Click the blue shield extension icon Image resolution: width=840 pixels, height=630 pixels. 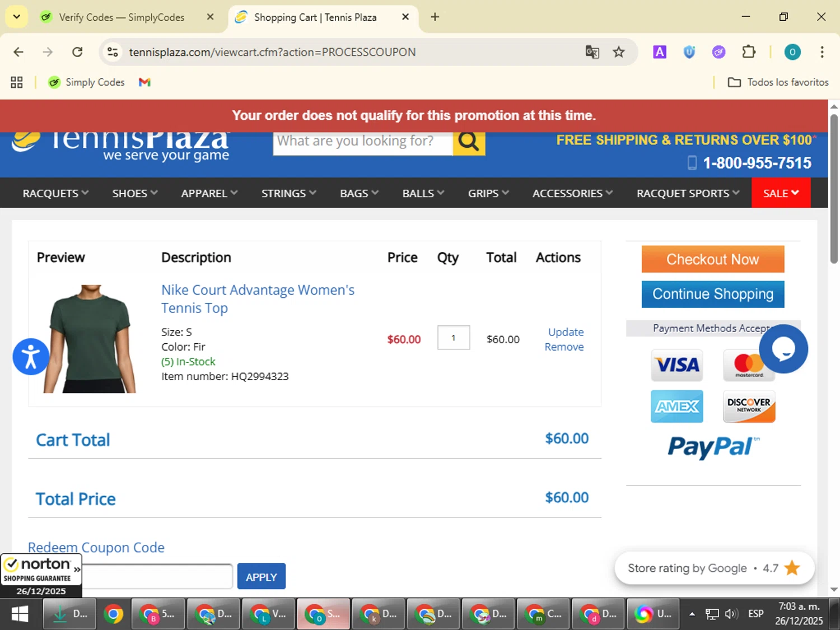(x=689, y=52)
